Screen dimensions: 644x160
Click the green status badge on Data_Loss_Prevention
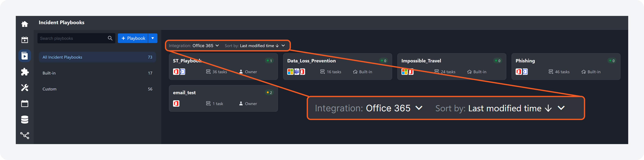tap(384, 61)
